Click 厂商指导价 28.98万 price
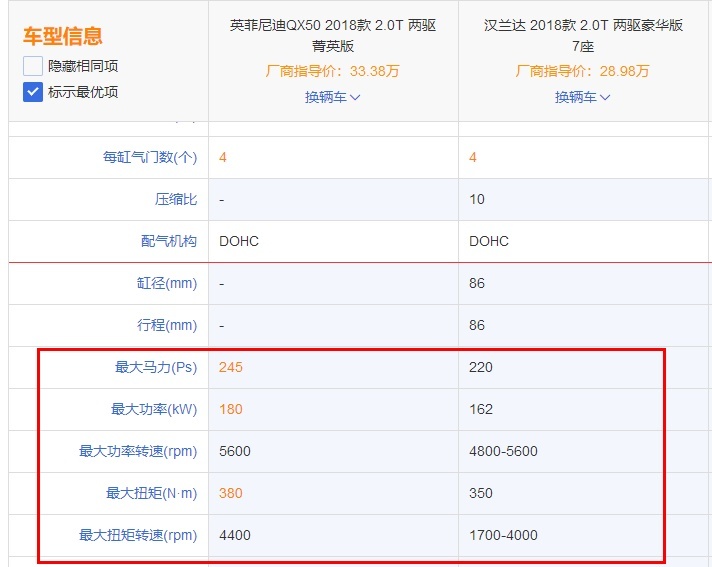Screen dimensions: 712x567 [x=583, y=71]
